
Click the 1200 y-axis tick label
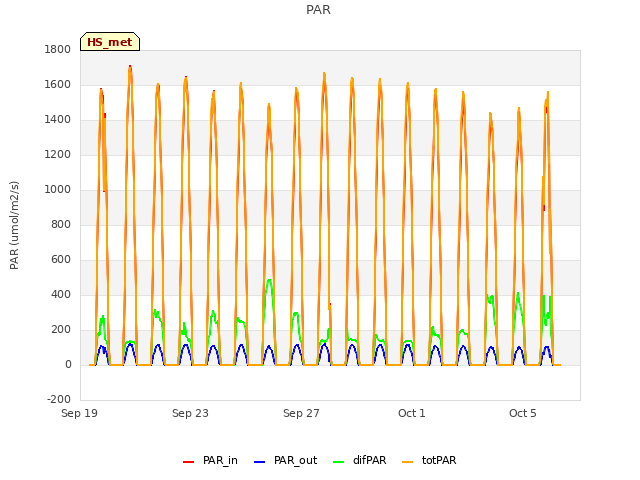click(58, 155)
